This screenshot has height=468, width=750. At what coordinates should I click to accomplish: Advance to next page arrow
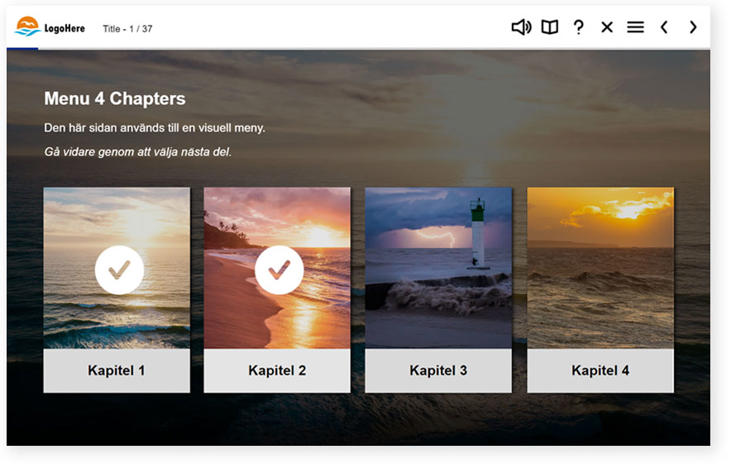pos(693,28)
